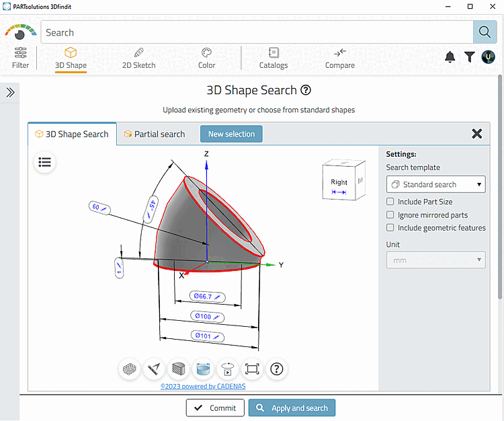Open the Unit mm dropdown
The width and height of the screenshot is (504, 421).
click(x=435, y=260)
